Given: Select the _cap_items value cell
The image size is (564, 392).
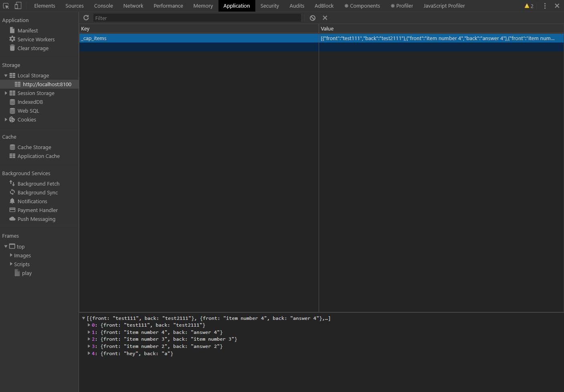Looking at the screenshot, I should tap(441, 38).
